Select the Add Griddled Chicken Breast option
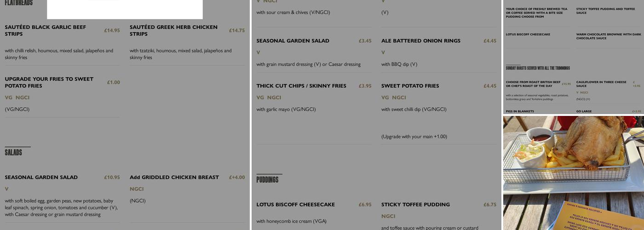The image size is (644, 230). pos(174,178)
